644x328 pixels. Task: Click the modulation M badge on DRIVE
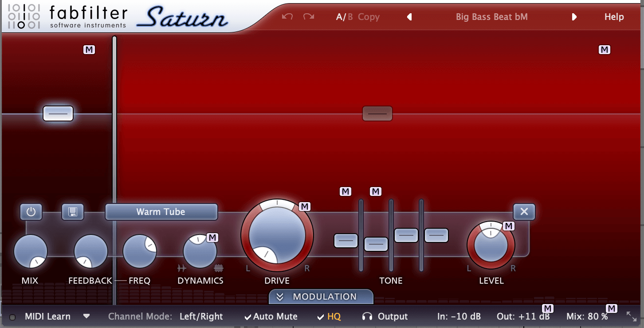(x=305, y=207)
